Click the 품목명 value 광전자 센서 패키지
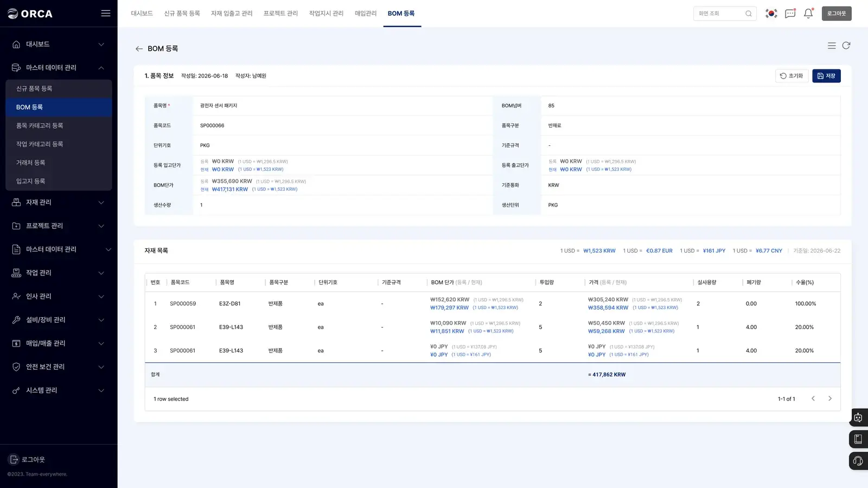The image size is (868, 488). tap(219, 106)
